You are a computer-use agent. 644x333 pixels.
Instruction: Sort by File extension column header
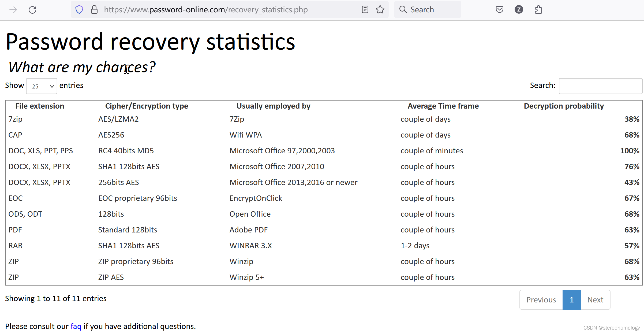(40, 106)
